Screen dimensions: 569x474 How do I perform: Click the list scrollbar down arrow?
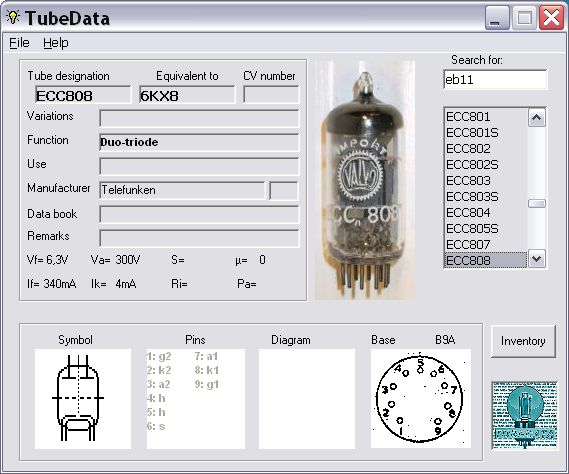(537, 259)
